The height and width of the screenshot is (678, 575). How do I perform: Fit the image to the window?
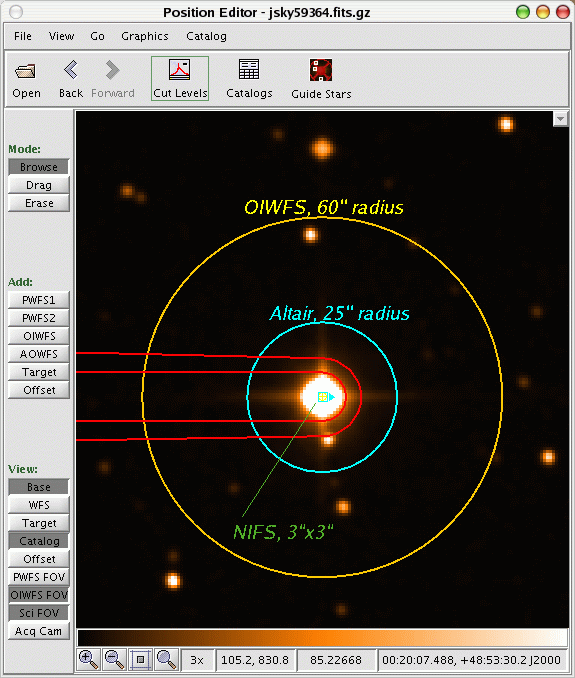coord(141,660)
